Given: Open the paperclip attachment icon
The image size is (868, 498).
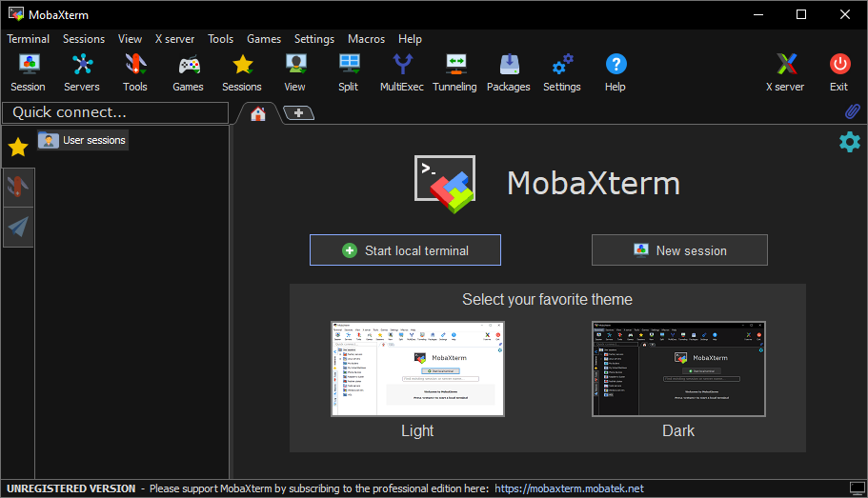Looking at the screenshot, I should click(852, 112).
